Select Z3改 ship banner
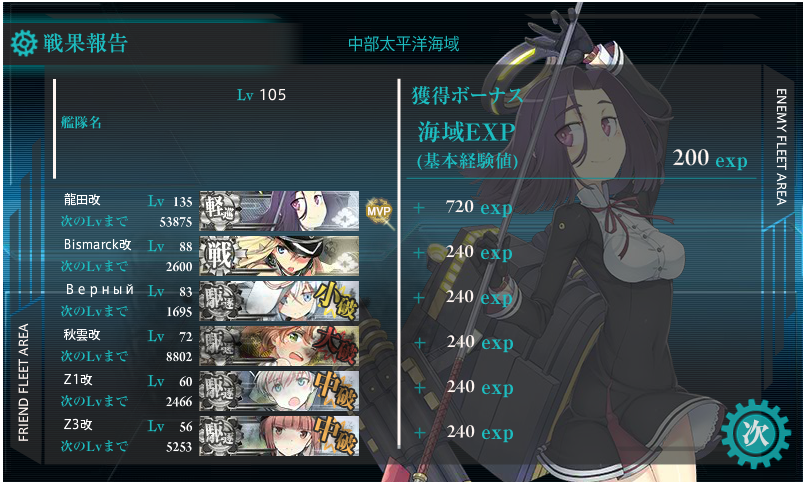This screenshot has height=485, width=807. pos(279,436)
